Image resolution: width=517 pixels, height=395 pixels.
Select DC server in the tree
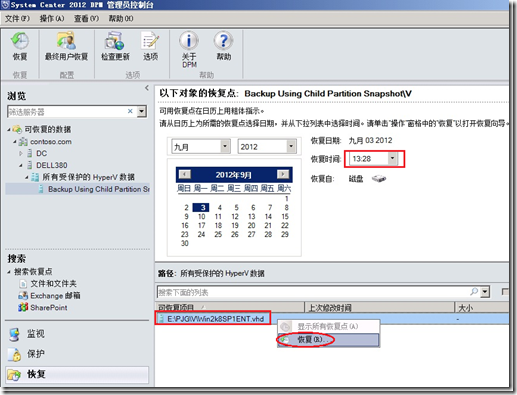(41, 153)
